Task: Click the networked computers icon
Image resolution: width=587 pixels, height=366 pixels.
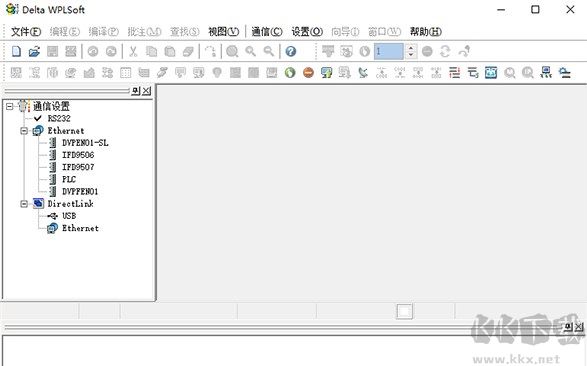Action: (546, 72)
